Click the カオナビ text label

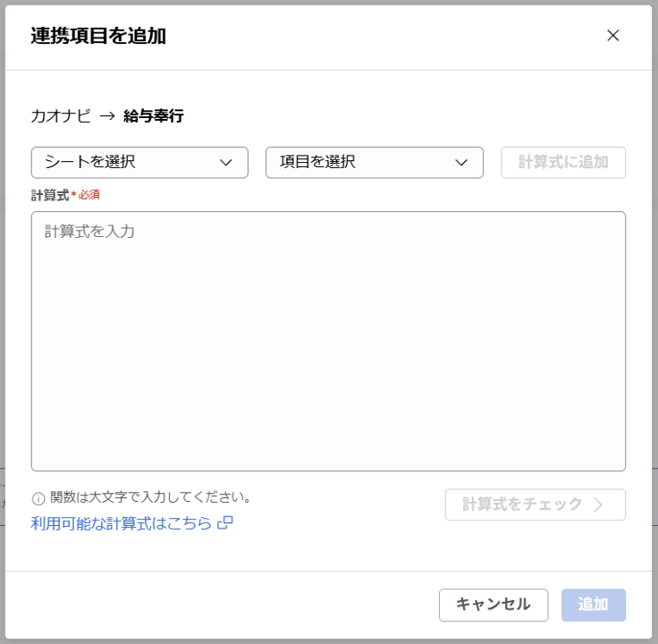61,115
